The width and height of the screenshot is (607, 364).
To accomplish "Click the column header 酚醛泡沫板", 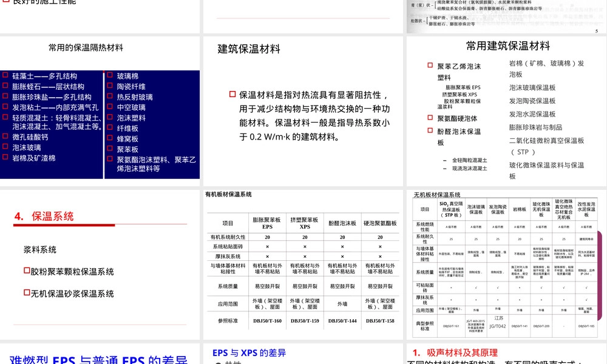I will click(x=342, y=223).
